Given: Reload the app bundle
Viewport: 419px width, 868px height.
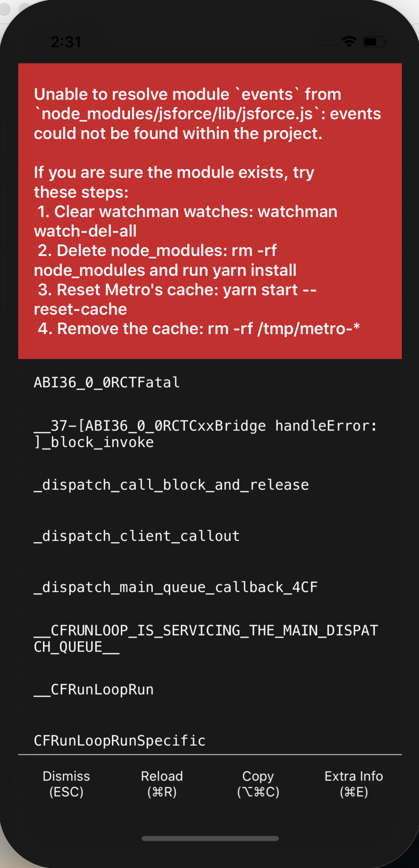Looking at the screenshot, I should (x=162, y=783).
